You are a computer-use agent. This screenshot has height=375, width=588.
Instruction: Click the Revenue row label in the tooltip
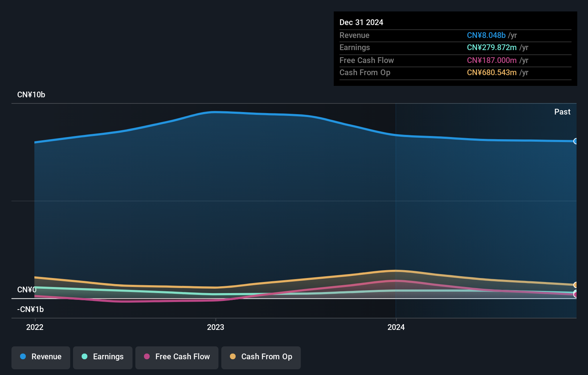coord(355,35)
